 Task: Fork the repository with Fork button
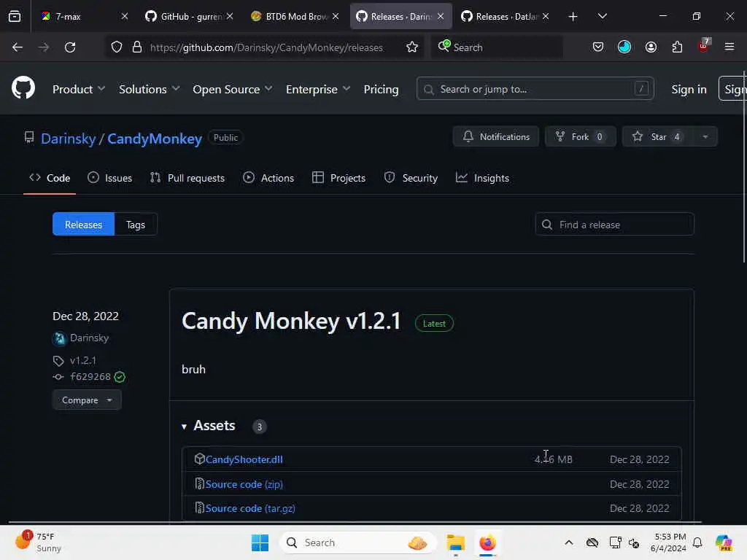click(x=580, y=137)
